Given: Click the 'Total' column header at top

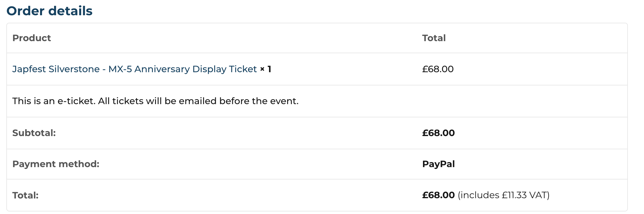Looking at the screenshot, I should [x=434, y=38].
